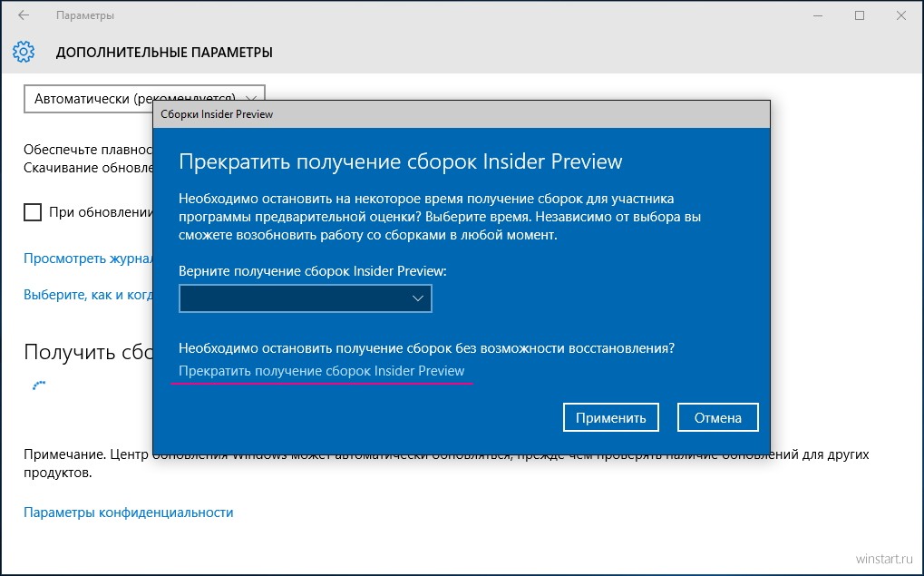The height and width of the screenshot is (576, 924).
Task: Click the 'Получить сбо' section heading
Action: pos(88,352)
